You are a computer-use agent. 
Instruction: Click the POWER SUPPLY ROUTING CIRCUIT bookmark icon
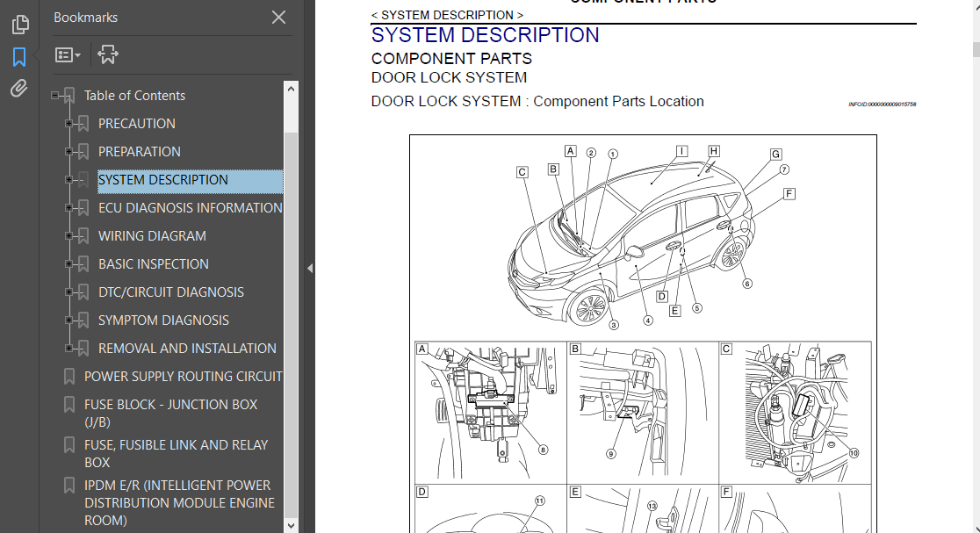pyautogui.click(x=69, y=376)
